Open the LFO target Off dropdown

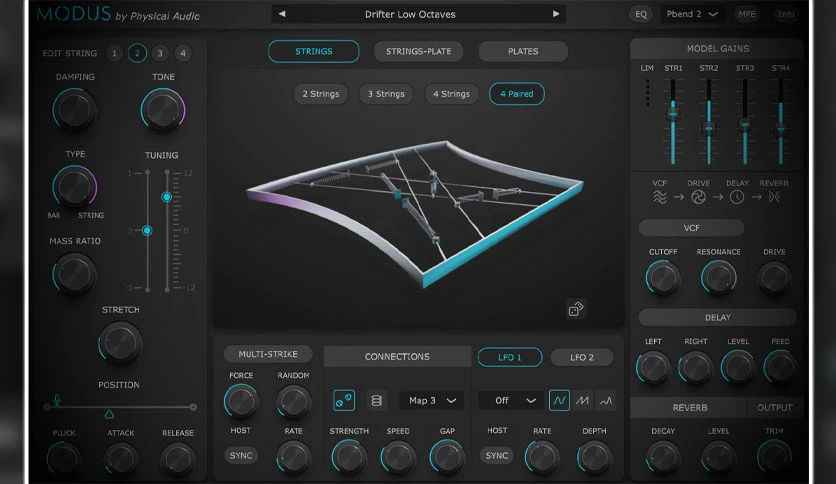coord(510,400)
